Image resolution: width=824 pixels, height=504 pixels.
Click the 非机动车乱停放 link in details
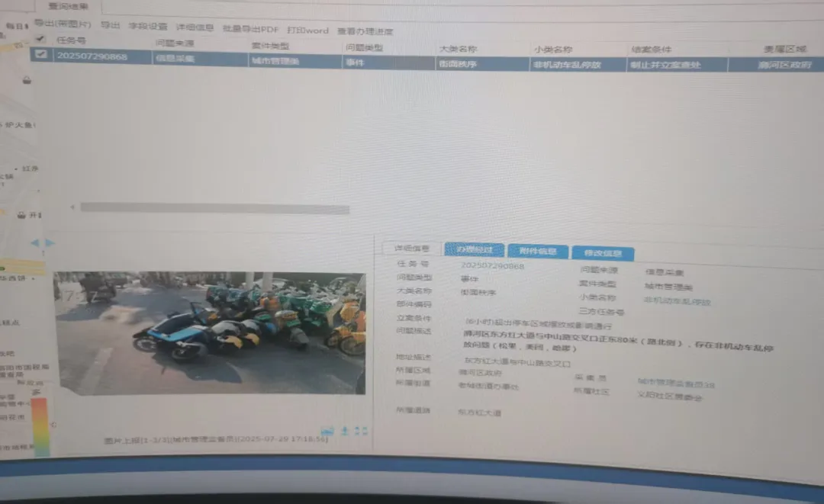tap(678, 301)
